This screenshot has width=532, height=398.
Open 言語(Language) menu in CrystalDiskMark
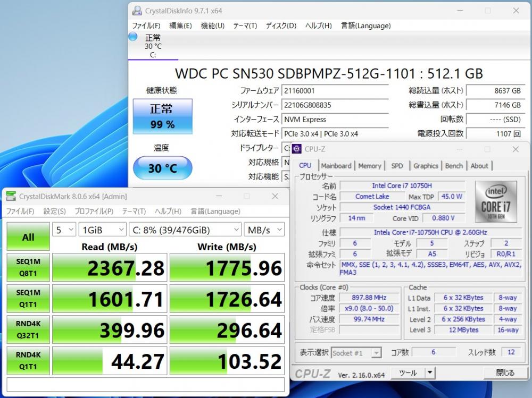point(215,211)
